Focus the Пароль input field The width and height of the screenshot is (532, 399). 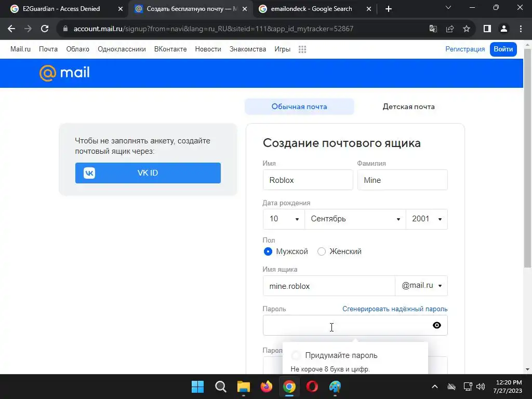355,325
